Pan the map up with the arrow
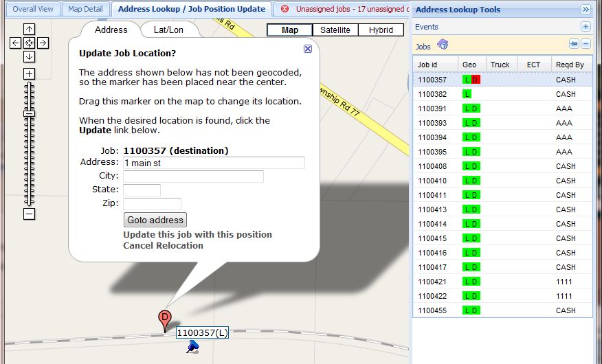Screen dimensions: 602x364 tap(29, 30)
